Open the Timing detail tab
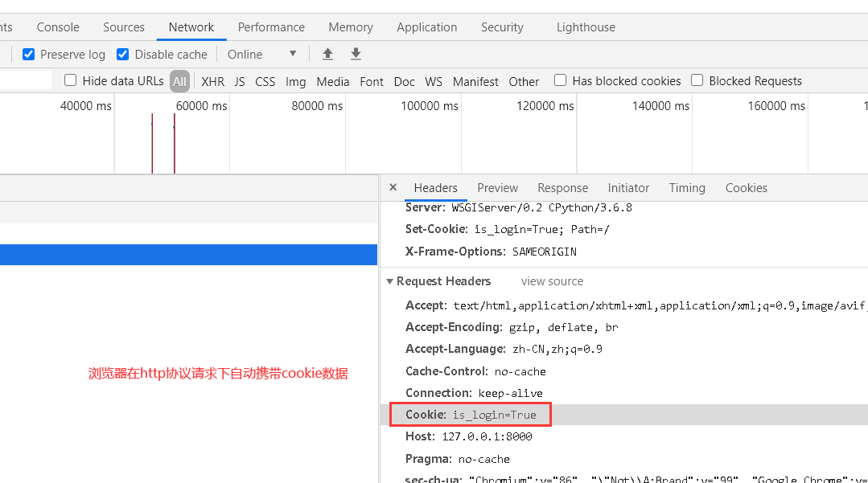This screenshot has width=868, height=483. [687, 188]
